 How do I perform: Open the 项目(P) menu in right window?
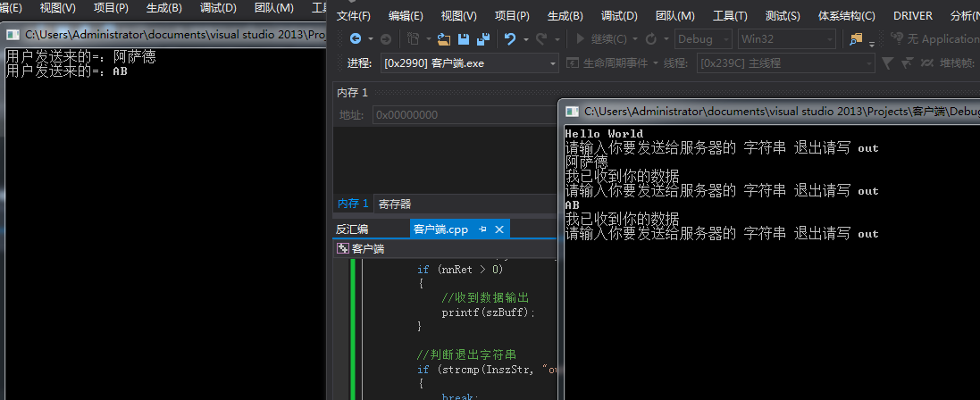(x=512, y=16)
